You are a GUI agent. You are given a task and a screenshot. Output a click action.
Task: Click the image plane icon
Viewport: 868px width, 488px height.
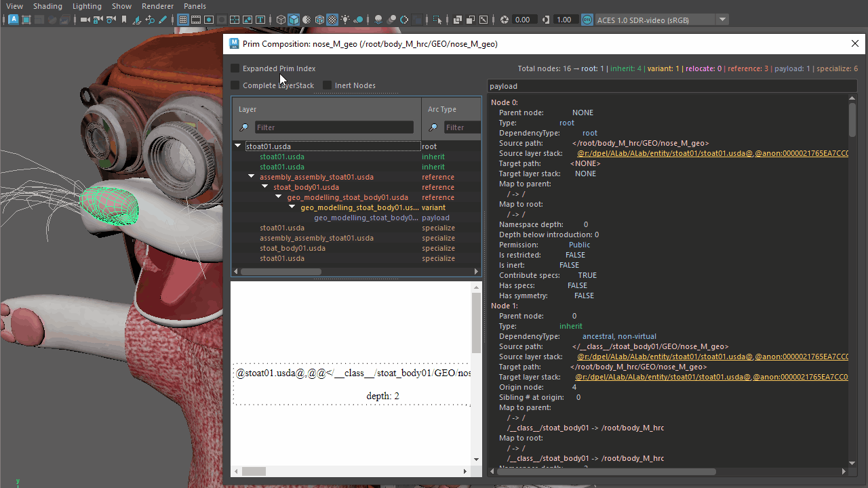click(x=136, y=20)
